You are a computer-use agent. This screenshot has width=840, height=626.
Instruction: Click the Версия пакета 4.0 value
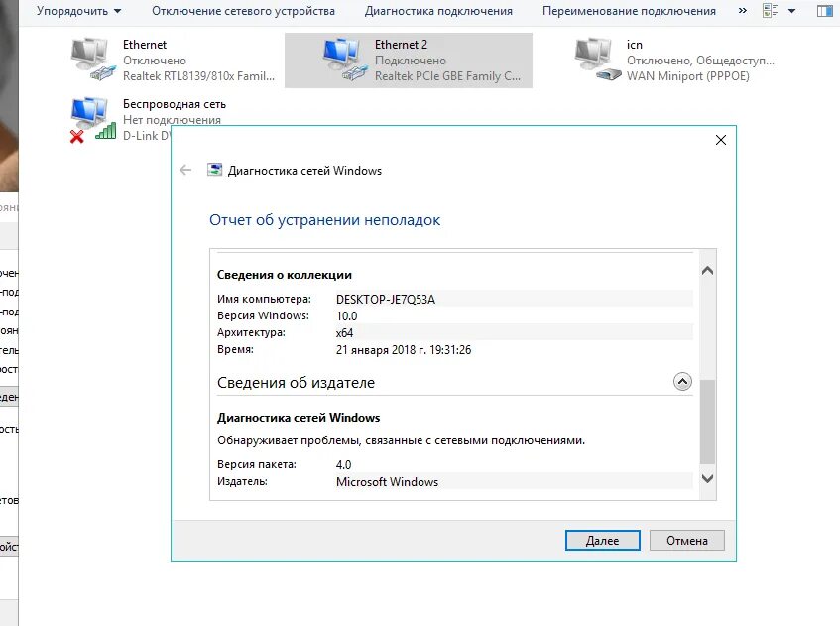click(x=343, y=464)
